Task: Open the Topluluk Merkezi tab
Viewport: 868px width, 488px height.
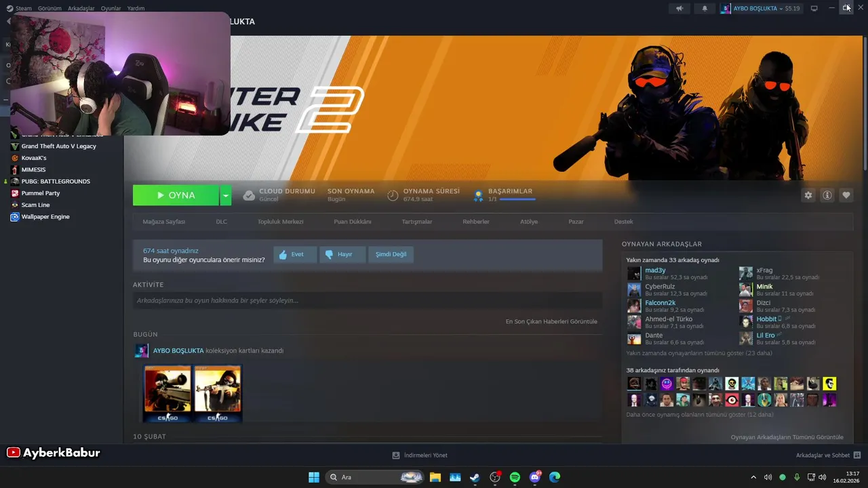Action: point(280,222)
